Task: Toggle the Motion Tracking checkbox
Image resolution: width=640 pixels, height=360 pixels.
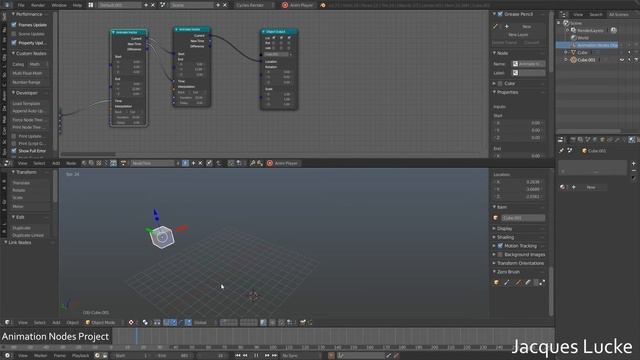Action: tap(500, 246)
